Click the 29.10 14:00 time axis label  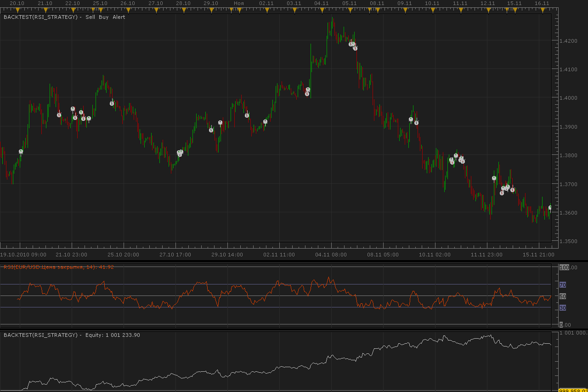[227, 254]
